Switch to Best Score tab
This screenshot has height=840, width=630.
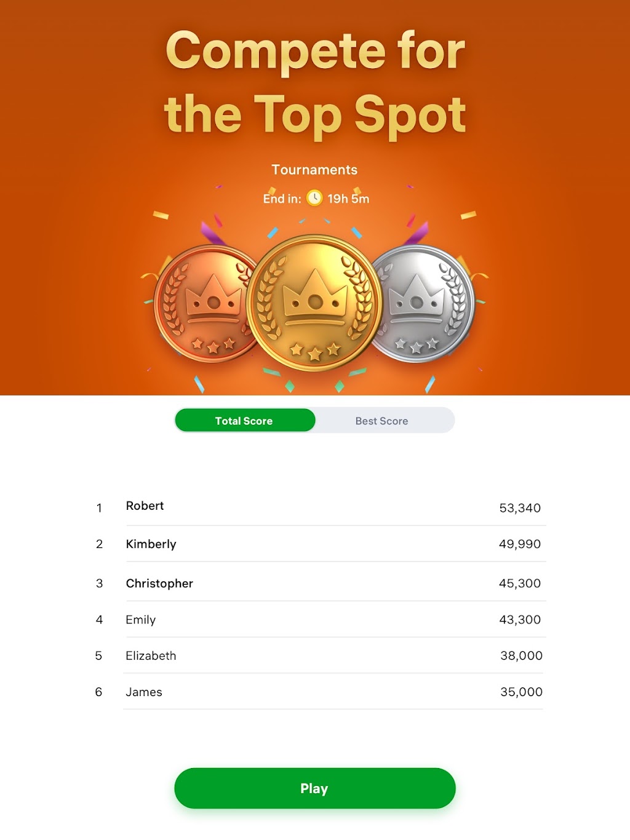pyautogui.click(x=381, y=421)
